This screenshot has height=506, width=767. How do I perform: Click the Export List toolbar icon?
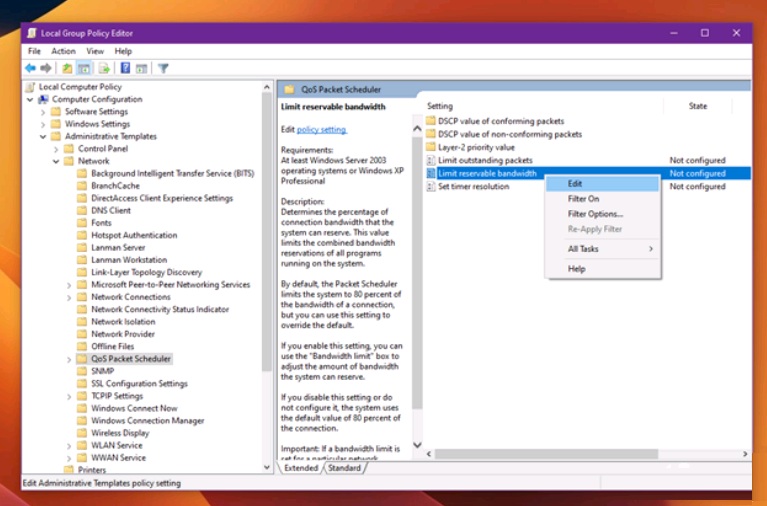coord(104,69)
